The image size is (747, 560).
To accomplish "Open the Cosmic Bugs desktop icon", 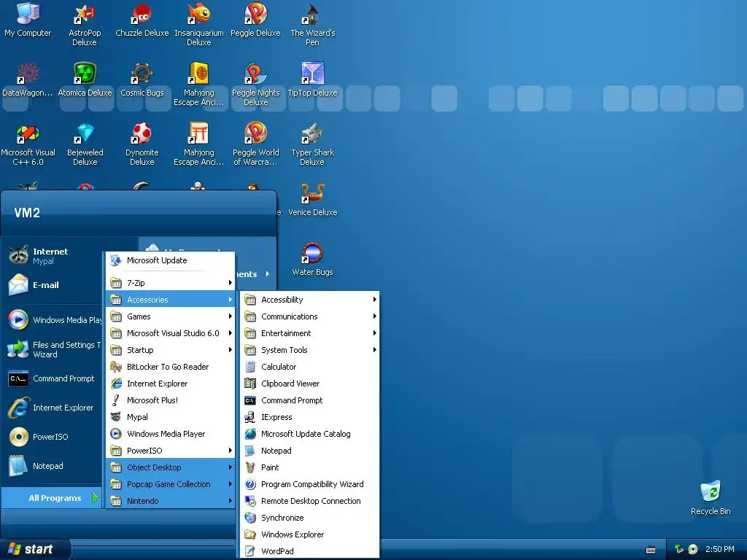I will (x=142, y=80).
